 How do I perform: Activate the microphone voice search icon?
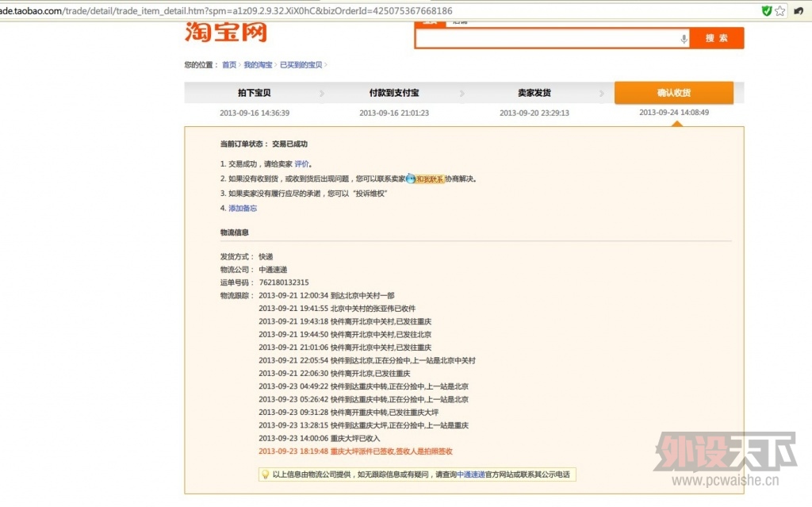pos(684,38)
